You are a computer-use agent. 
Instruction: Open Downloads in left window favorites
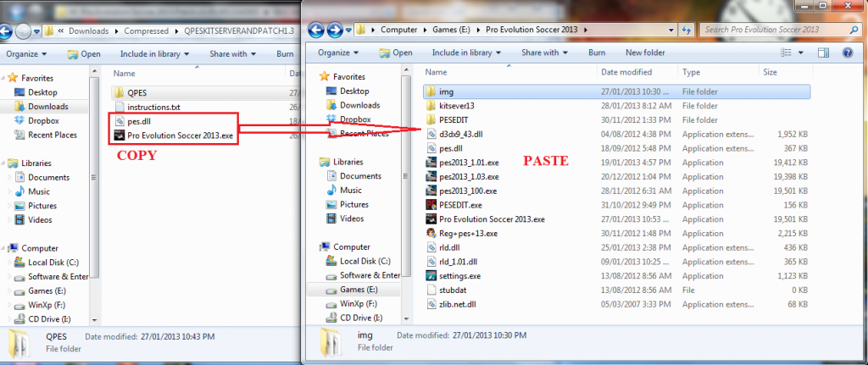click(x=42, y=106)
